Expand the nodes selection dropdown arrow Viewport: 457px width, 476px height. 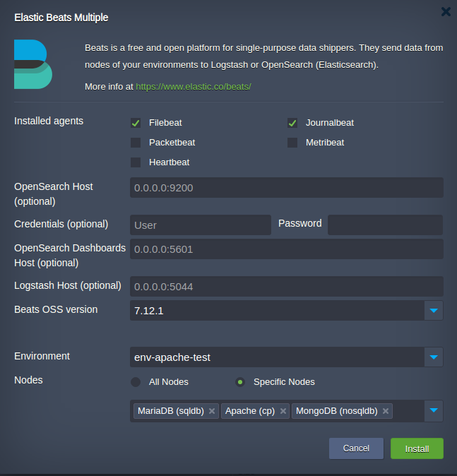coord(434,411)
